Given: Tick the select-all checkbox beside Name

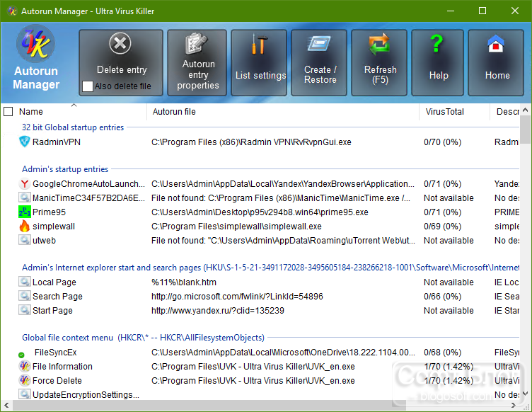Looking at the screenshot, I should [x=8, y=111].
